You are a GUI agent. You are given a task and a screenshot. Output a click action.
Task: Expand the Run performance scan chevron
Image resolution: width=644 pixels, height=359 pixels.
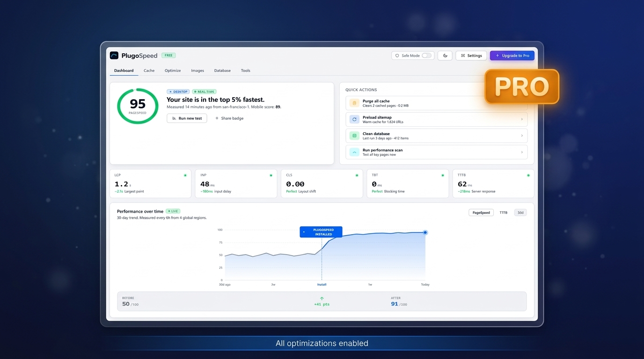click(x=522, y=152)
